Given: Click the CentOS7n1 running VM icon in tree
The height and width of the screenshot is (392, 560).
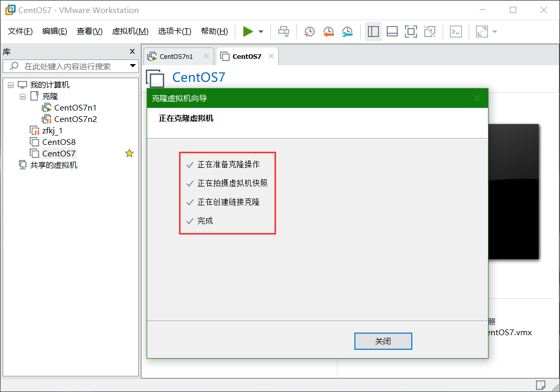Looking at the screenshot, I should (47, 108).
